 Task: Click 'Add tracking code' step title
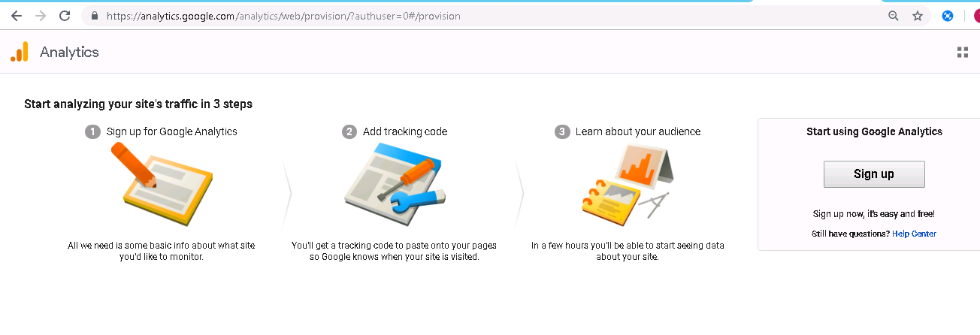(405, 131)
